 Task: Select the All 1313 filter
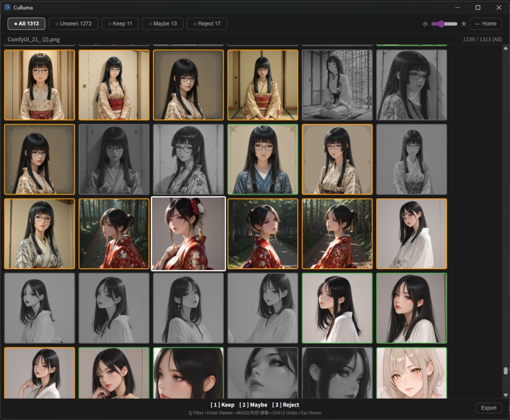[26, 24]
